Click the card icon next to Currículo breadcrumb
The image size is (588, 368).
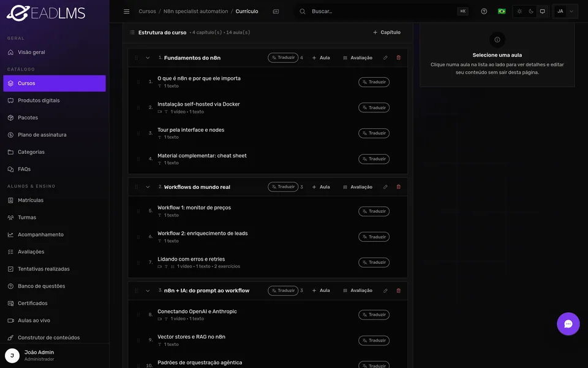pyautogui.click(x=276, y=11)
